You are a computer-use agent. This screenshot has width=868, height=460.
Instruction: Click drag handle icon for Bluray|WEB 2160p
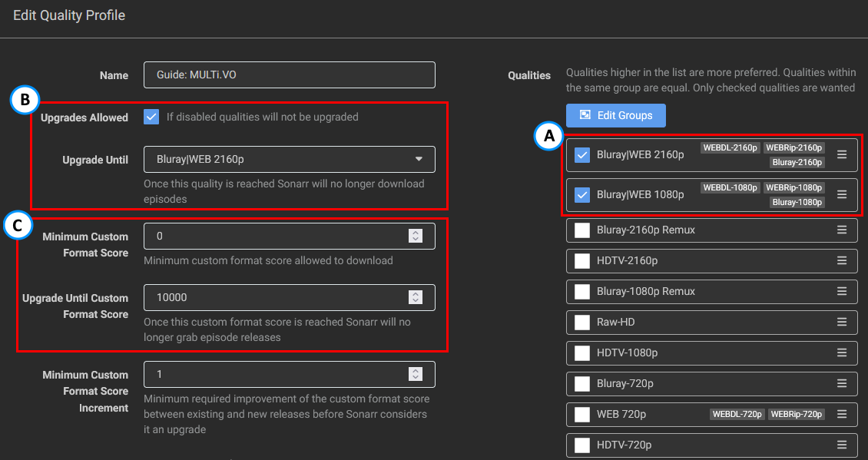(x=842, y=154)
